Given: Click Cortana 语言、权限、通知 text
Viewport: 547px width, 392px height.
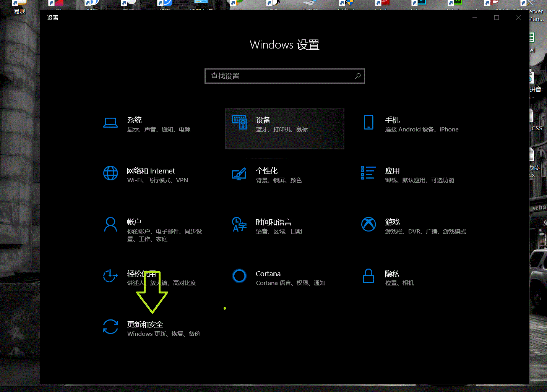Looking at the screenshot, I should (x=291, y=283).
